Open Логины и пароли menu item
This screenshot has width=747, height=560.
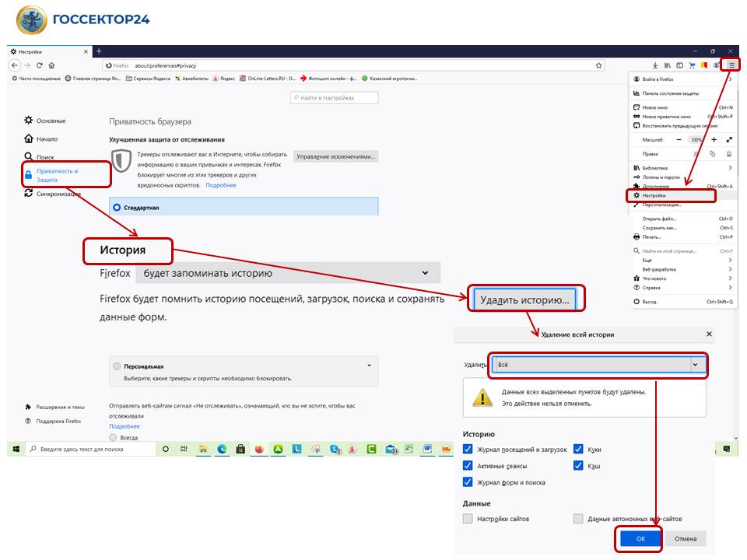pos(683,177)
